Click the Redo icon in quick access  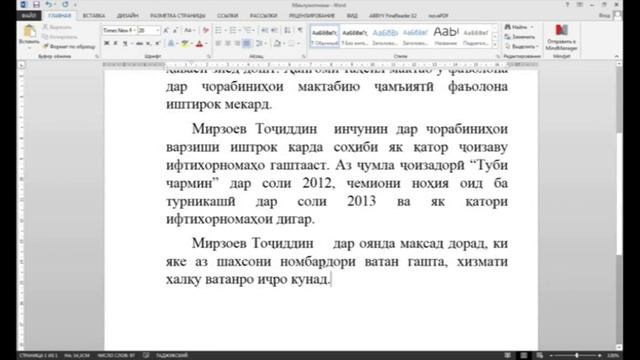tap(65, 4)
